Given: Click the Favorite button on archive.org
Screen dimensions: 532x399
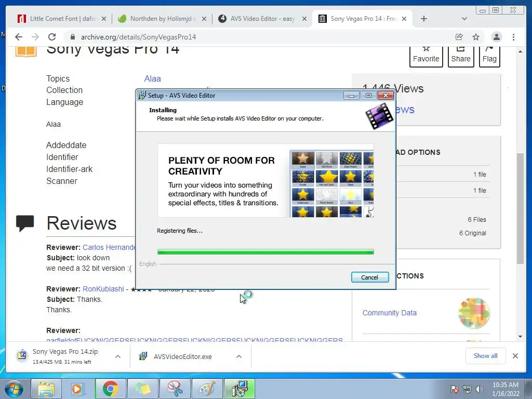Looking at the screenshot, I should (426, 56).
